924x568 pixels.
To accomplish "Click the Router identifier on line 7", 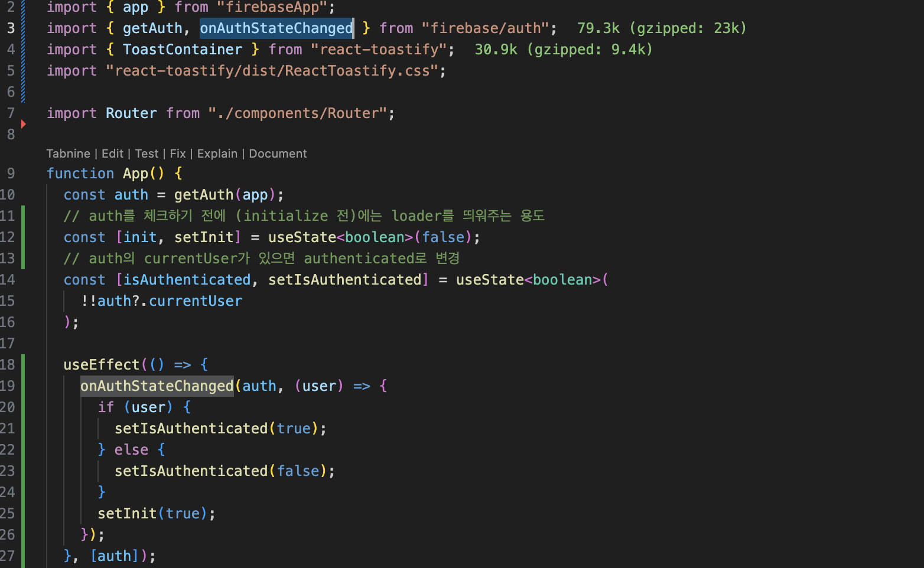I will pyautogui.click(x=131, y=113).
